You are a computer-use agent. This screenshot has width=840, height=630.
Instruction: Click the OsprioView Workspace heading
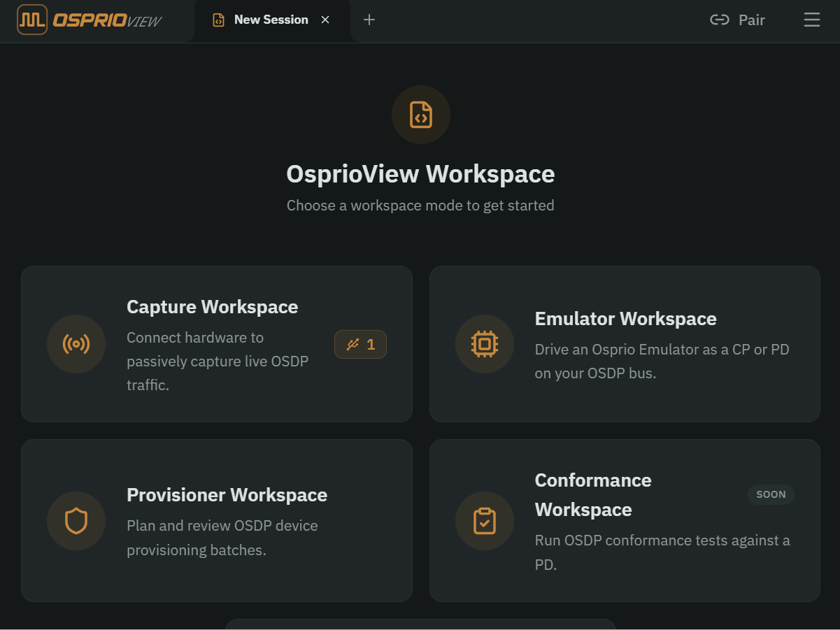420,174
